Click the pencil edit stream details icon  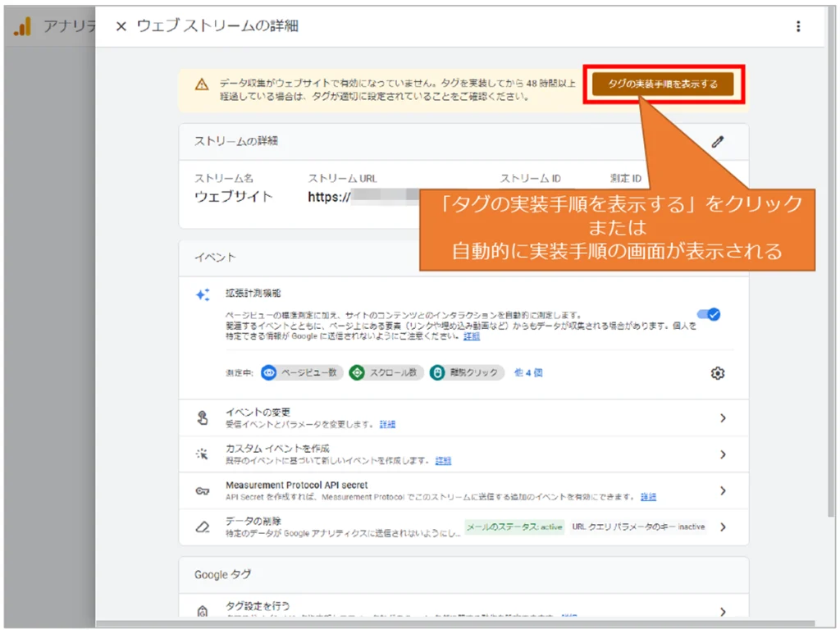pyautogui.click(x=718, y=141)
